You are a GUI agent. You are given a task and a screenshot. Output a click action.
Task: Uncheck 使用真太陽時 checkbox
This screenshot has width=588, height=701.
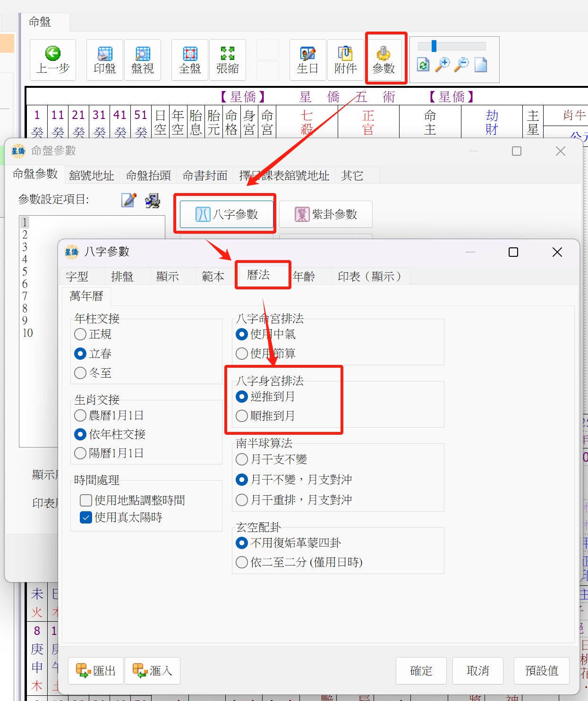tap(86, 517)
